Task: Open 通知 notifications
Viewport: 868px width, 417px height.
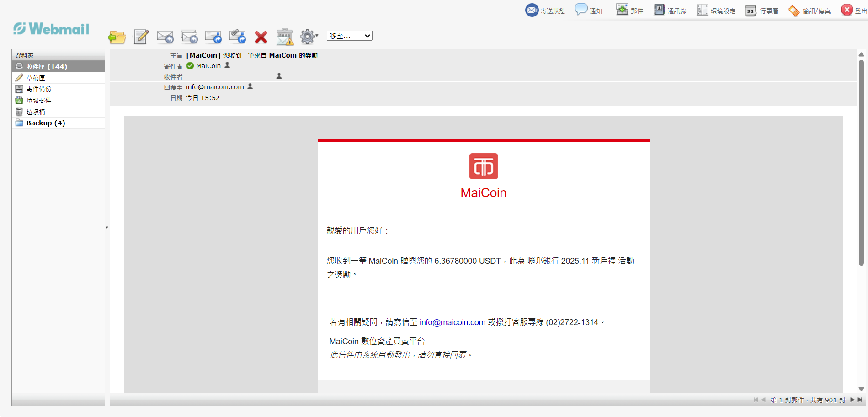Action: point(588,10)
